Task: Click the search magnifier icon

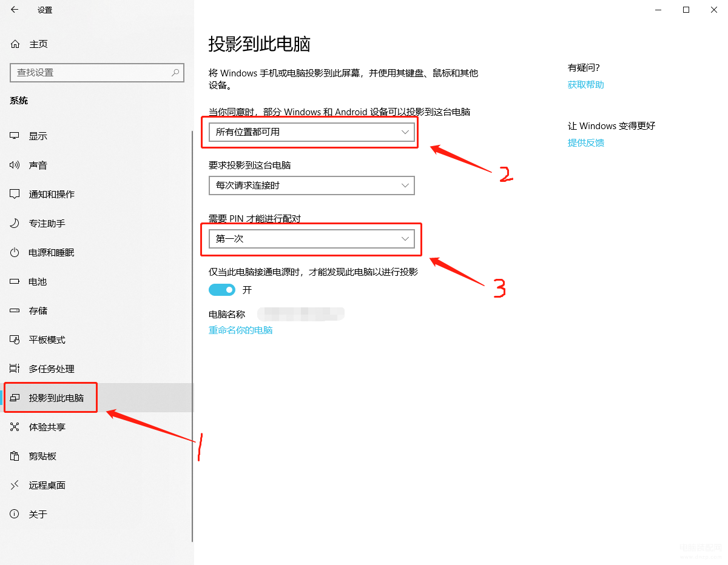Action: (x=175, y=72)
